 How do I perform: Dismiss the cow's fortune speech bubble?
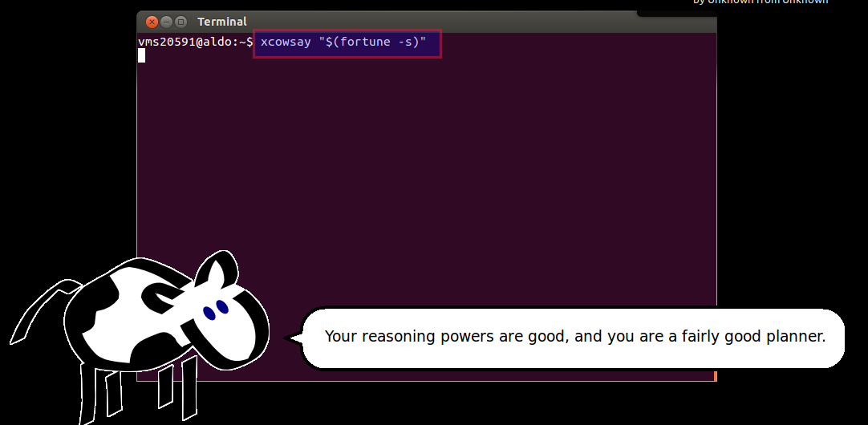pyautogui.click(x=574, y=338)
